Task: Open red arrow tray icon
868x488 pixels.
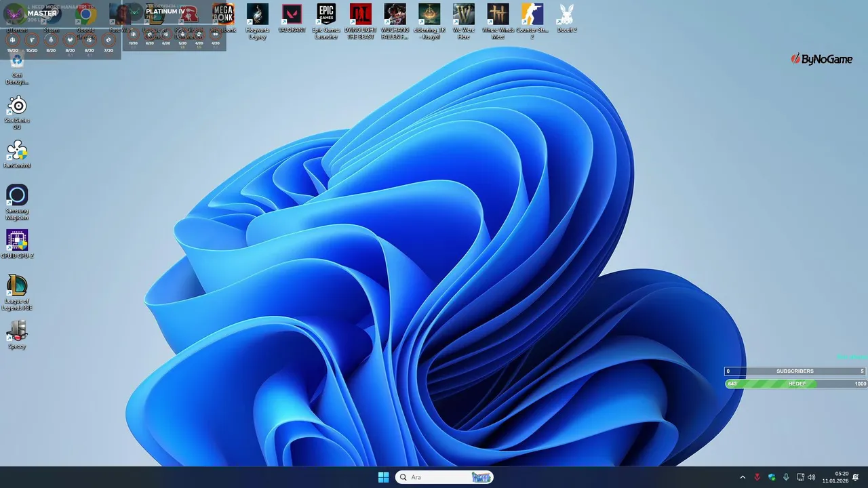Action: [x=757, y=477]
